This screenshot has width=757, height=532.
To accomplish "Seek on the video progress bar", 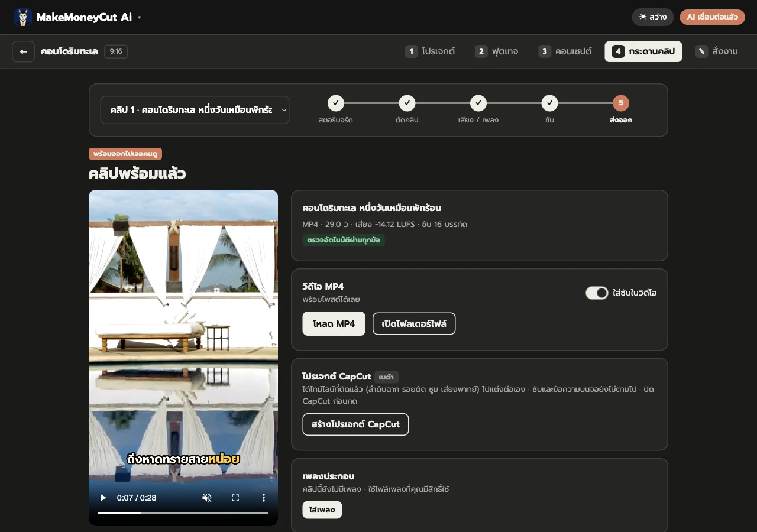I will point(183,513).
